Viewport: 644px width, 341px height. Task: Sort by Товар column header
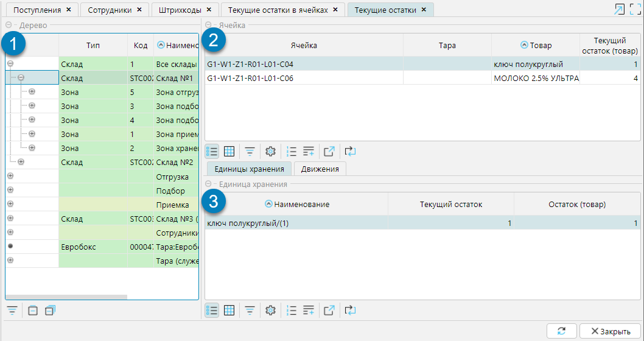tap(536, 45)
